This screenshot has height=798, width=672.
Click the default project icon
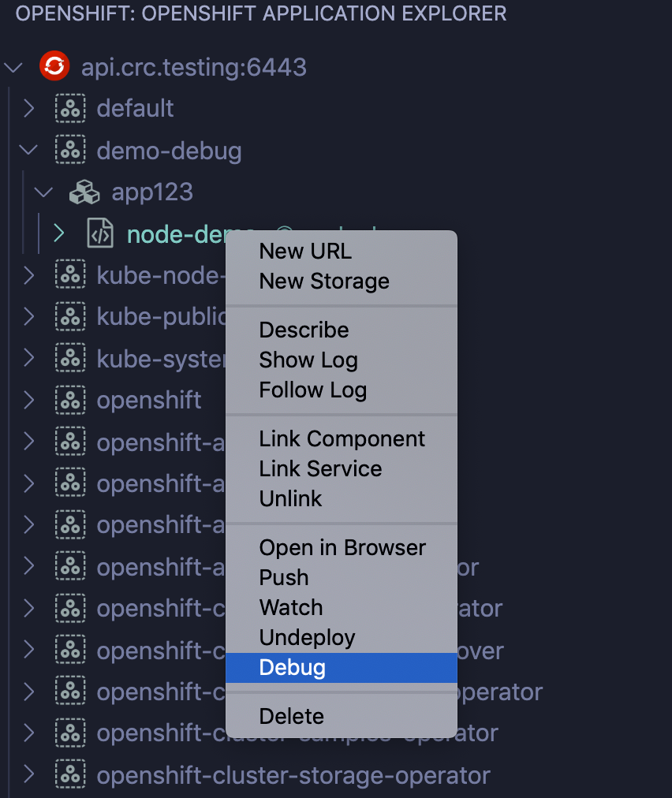pos(70,109)
